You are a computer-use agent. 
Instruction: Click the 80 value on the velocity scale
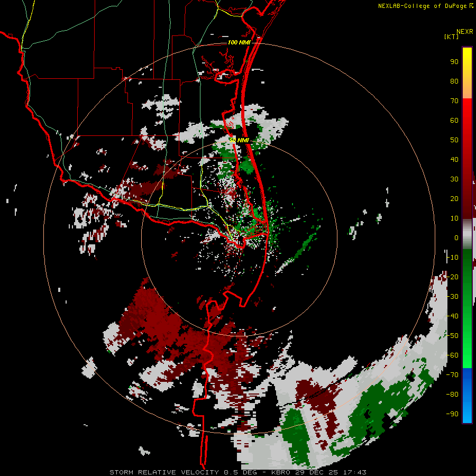click(x=454, y=81)
